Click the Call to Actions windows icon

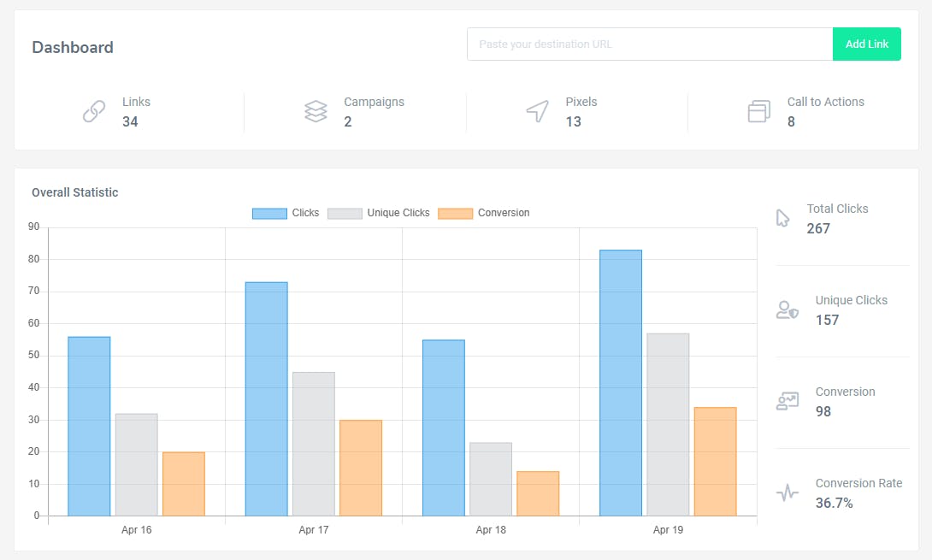759,111
